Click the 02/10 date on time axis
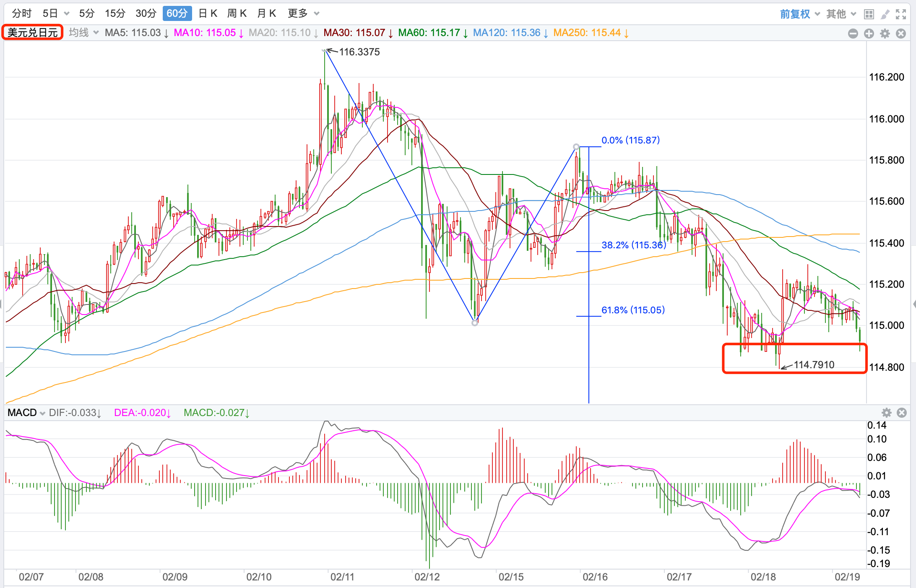This screenshot has width=916, height=588. [x=259, y=577]
